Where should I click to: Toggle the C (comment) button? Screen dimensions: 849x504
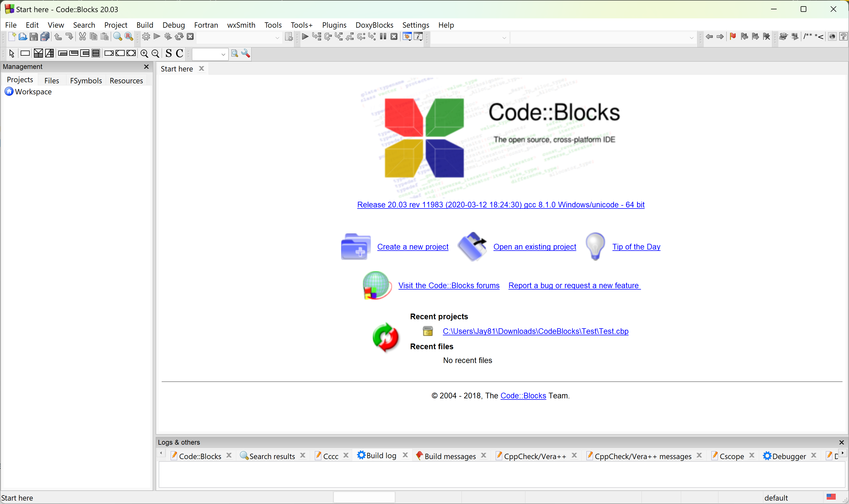click(x=179, y=54)
